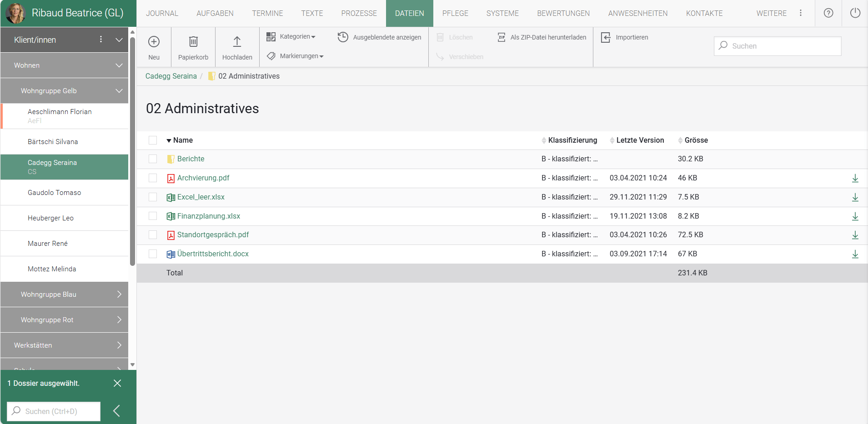Expand the Wohngruppe Blau group

click(64, 294)
